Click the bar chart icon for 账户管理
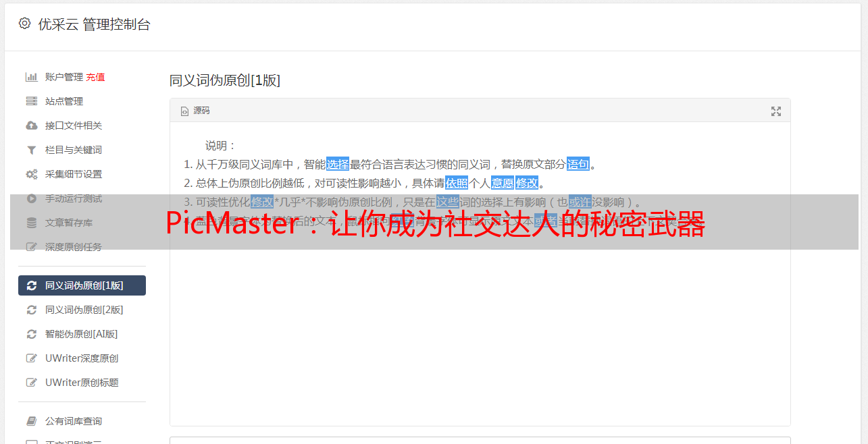Screen dimensions: 868x444 (x=31, y=77)
